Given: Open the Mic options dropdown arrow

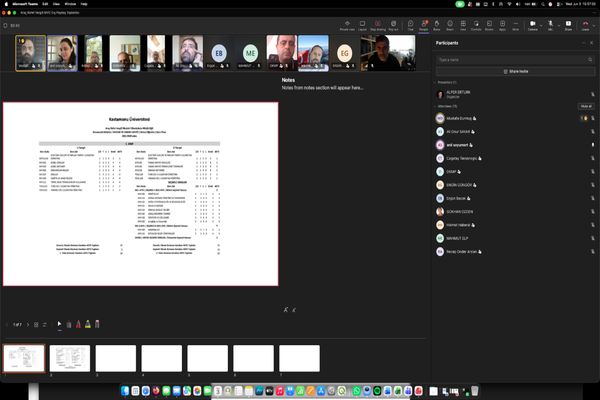Looking at the screenshot, I should (558, 26).
